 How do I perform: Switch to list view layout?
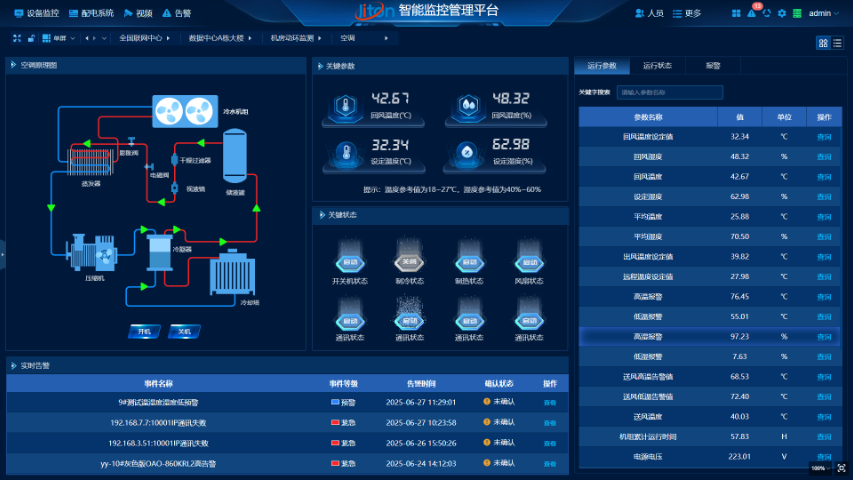(836, 43)
